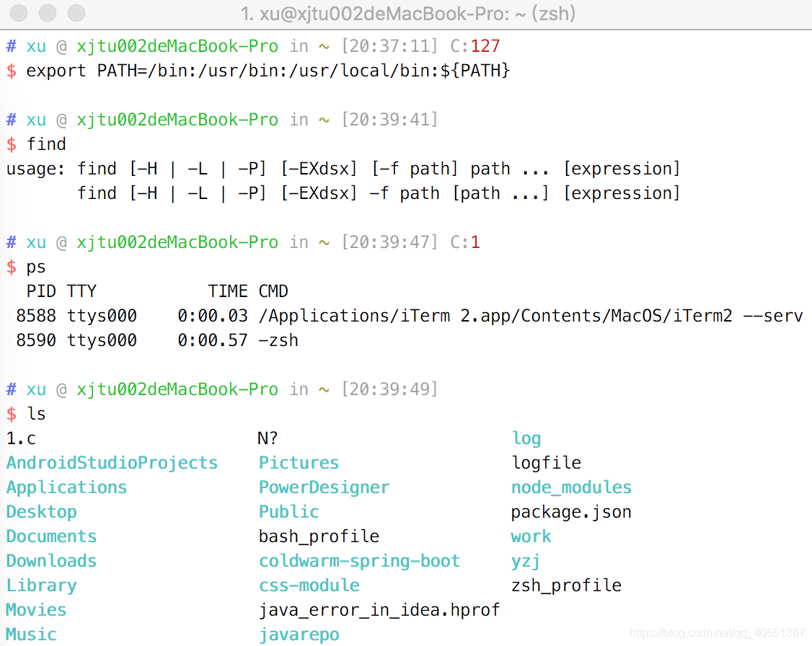
Task: Click the timestamp [20:39:47]
Action: [389, 242]
